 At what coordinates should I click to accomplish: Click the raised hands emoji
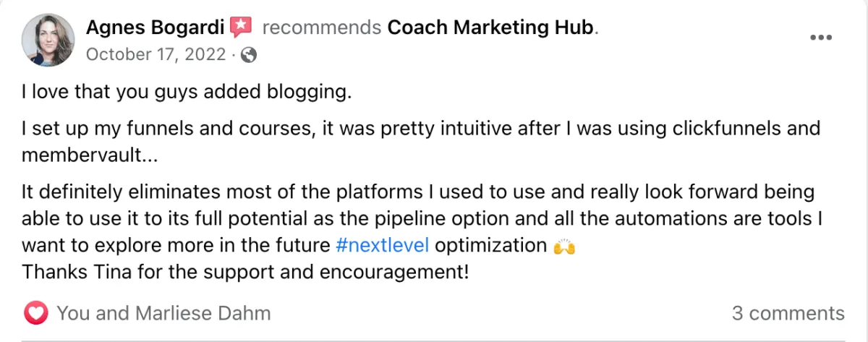click(x=563, y=246)
